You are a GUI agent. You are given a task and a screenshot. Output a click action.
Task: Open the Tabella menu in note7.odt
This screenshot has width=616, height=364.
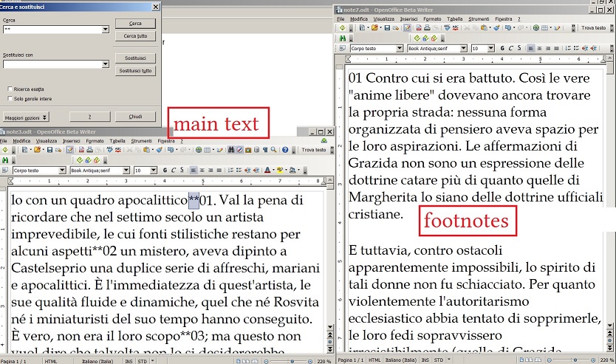point(454,19)
